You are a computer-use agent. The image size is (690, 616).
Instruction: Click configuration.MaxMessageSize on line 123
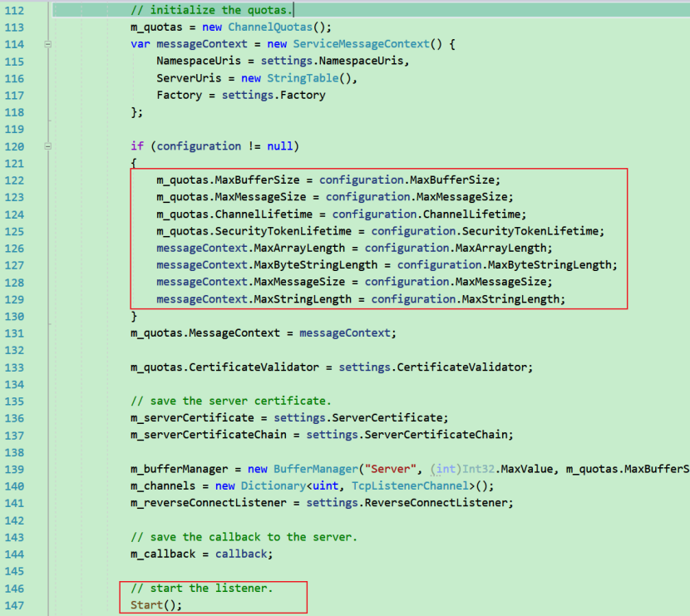[416, 197]
